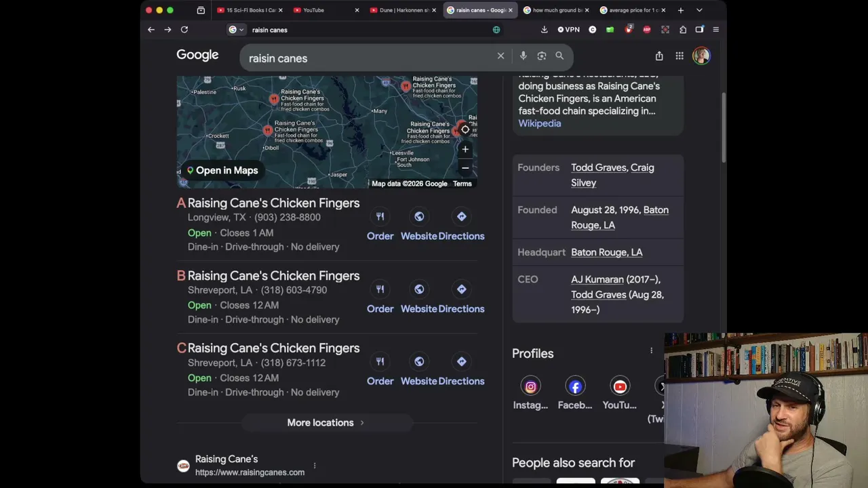The width and height of the screenshot is (868, 488).
Task: Open AJ Kumaran CEO link
Action: pos(597,279)
